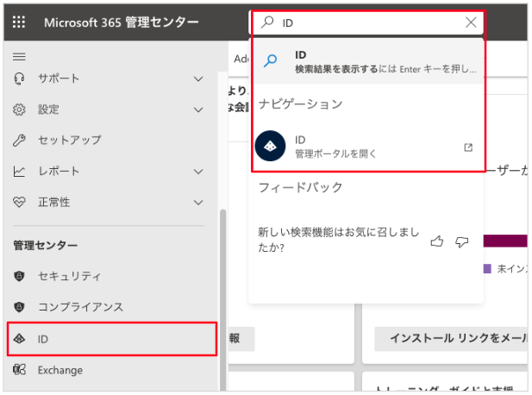Image resolution: width=532 pixels, height=395 pixels.
Task: Click the diamond ID sidebar icon
Action: [x=19, y=339]
